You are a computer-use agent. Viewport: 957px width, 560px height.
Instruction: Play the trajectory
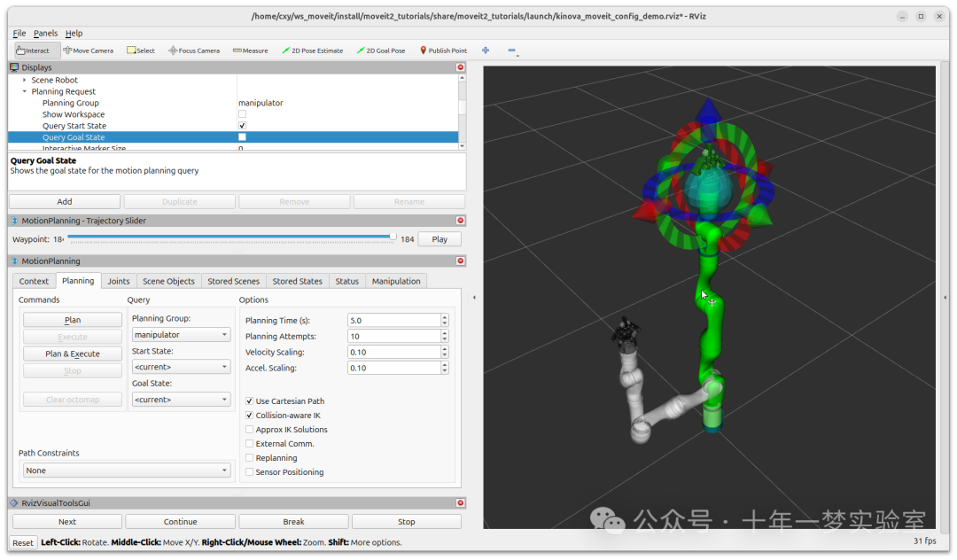point(440,239)
